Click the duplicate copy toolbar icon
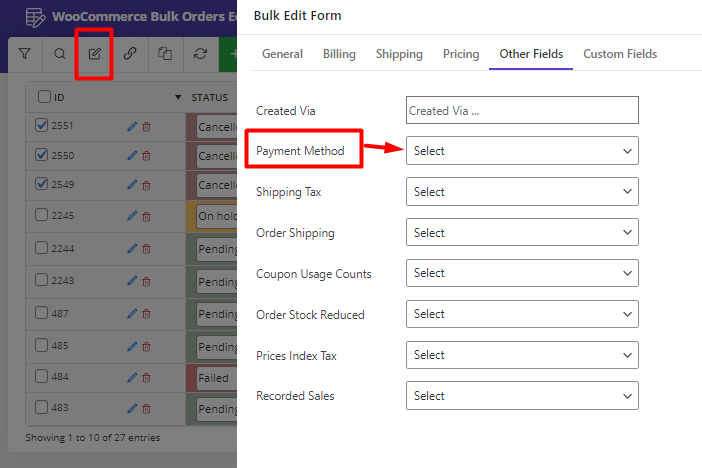This screenshot has width=702, height=468. [x=165, y=54]
